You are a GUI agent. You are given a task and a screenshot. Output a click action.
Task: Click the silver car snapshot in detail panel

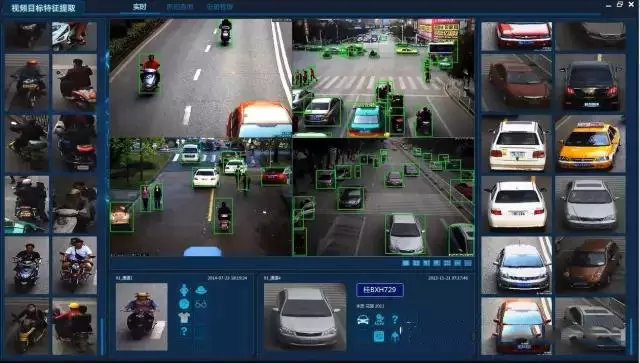[x=305, y=317]
